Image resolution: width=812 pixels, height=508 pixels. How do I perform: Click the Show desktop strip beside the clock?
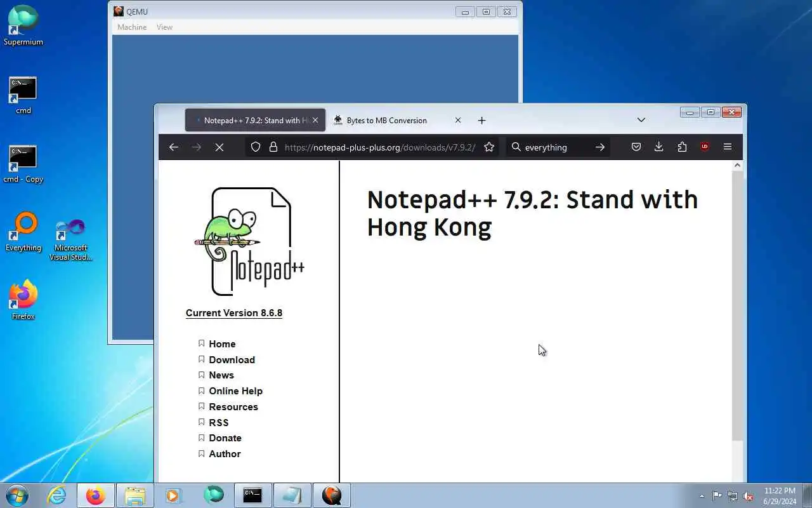click(807, 495)
